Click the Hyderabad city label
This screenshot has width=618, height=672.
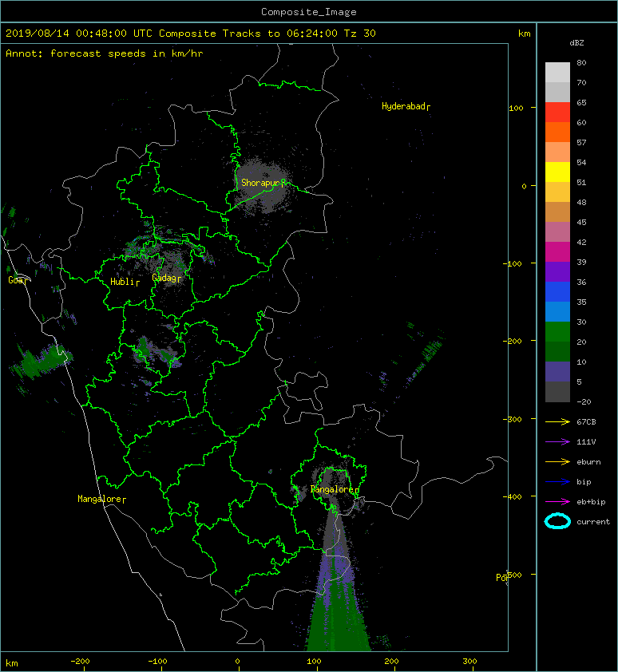tap(406, 106)
